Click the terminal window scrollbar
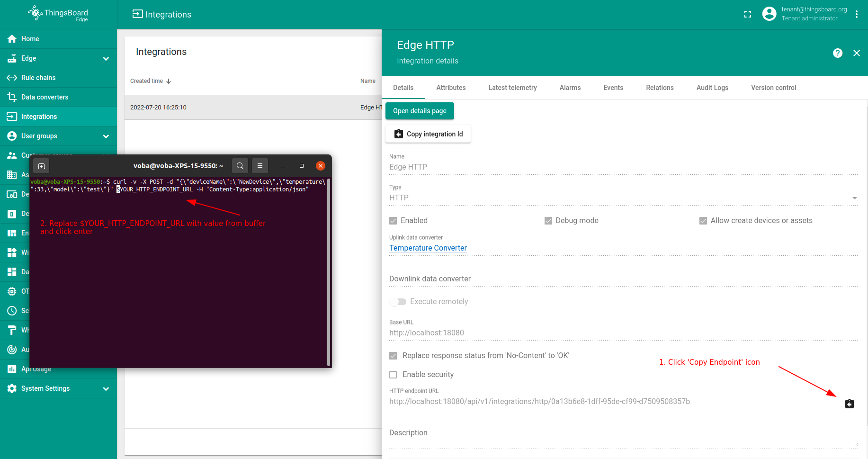This screenshot has width=868, height=459. [x=329, y=272]
